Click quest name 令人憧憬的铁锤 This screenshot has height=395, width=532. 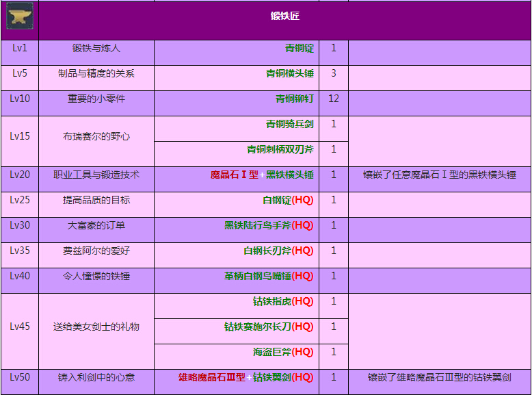click(96, 276)
